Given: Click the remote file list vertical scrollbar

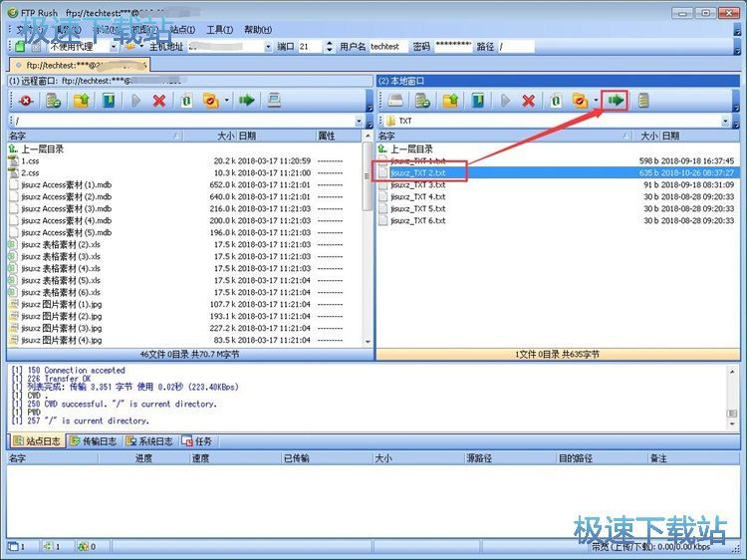Looking at the screenshot, I should pos(368,238).
